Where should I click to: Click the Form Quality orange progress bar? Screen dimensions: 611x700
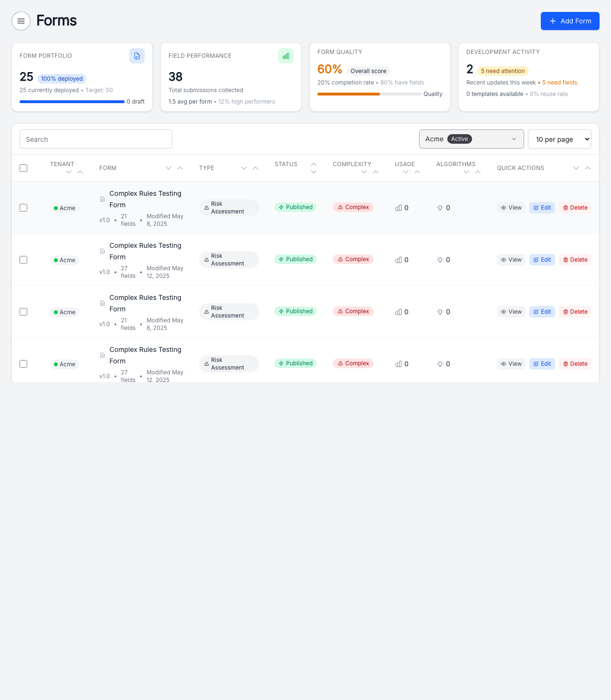point(348,94)
